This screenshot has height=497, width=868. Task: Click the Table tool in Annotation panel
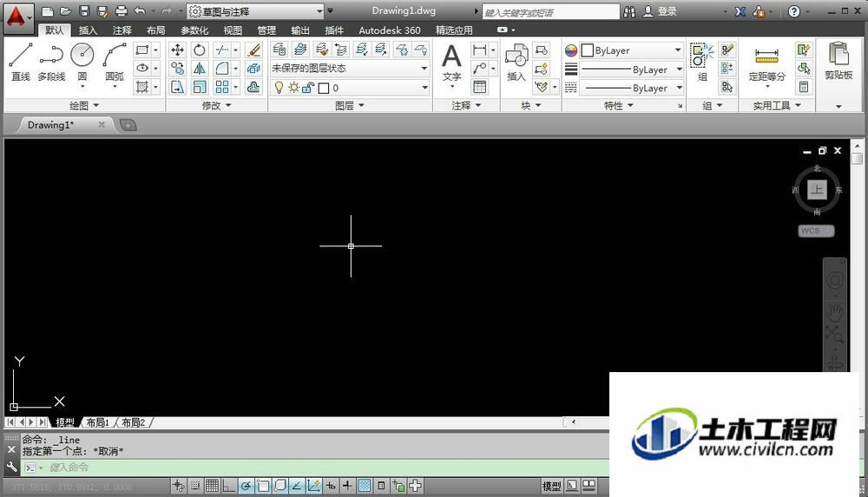click(x=479, y=87)
